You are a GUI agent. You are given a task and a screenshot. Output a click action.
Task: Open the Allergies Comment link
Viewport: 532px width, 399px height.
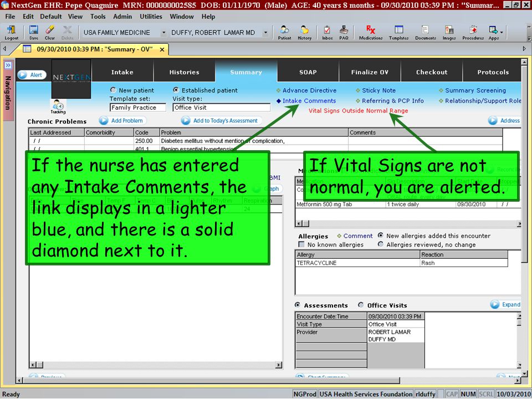click(357, 236)
